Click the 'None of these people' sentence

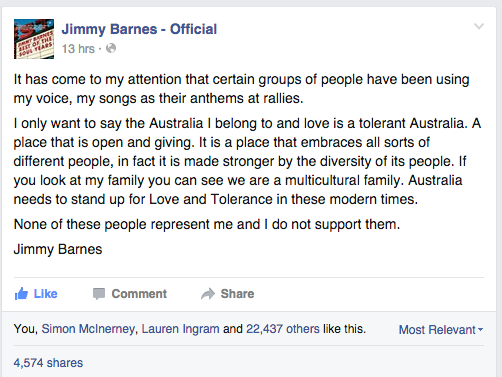(207, 224)
